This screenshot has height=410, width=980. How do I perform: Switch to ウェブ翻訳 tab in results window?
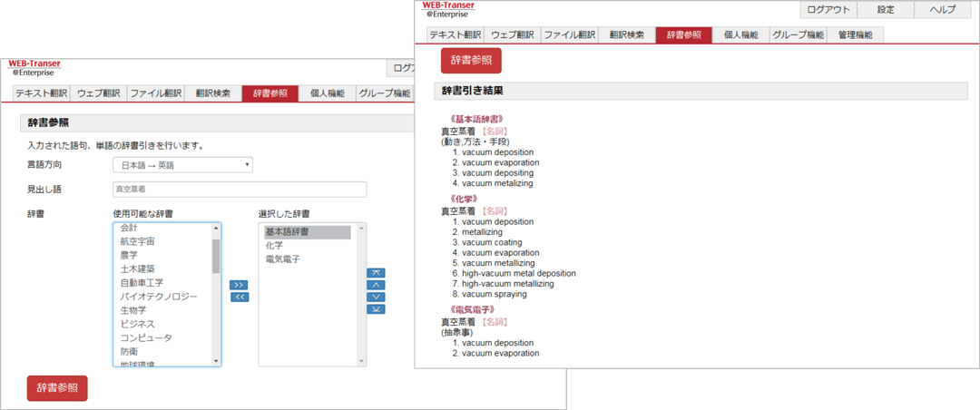tap(513, 35)
